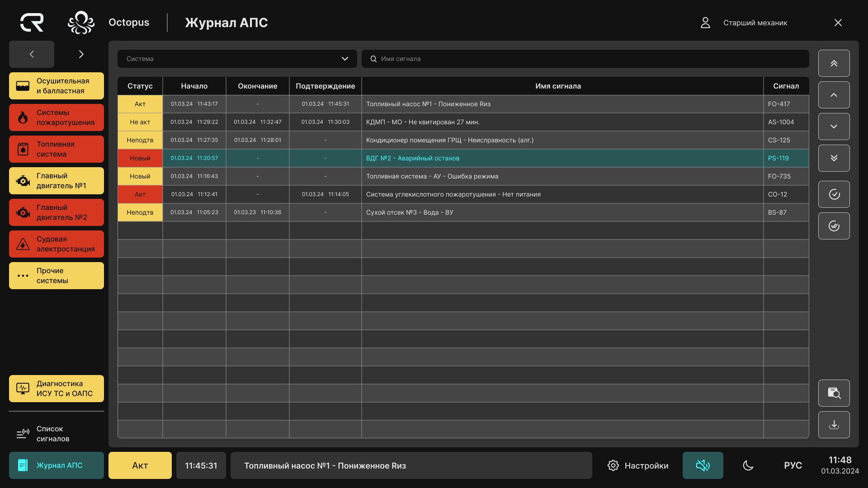Screen dimensions: 868x488
Task: Click signal code PS-119
Action: tap(778, 158)
